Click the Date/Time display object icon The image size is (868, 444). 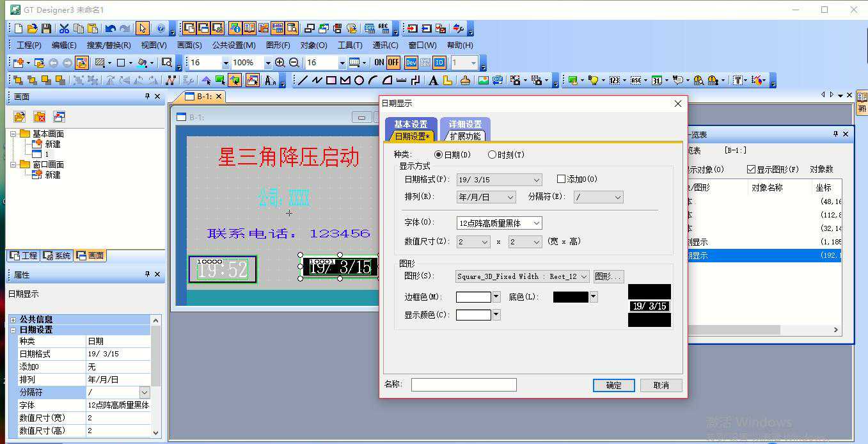tap(656, 81)
